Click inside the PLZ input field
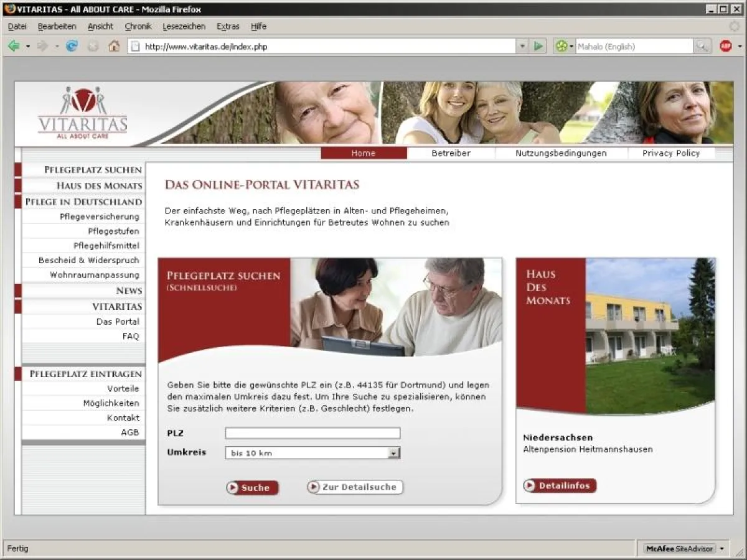Screen dimensions: 747x560 pyautogui.click(x=312, y=432)
